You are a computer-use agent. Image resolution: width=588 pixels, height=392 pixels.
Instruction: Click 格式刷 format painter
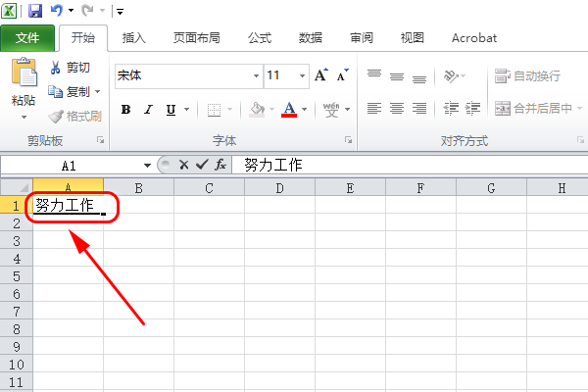[75, 117]
